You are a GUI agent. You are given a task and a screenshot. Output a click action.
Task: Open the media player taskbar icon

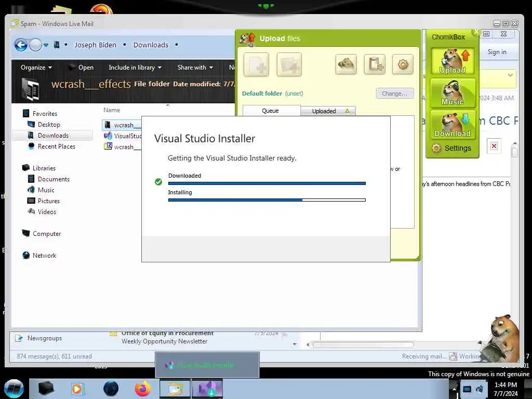tap(77, 389)
